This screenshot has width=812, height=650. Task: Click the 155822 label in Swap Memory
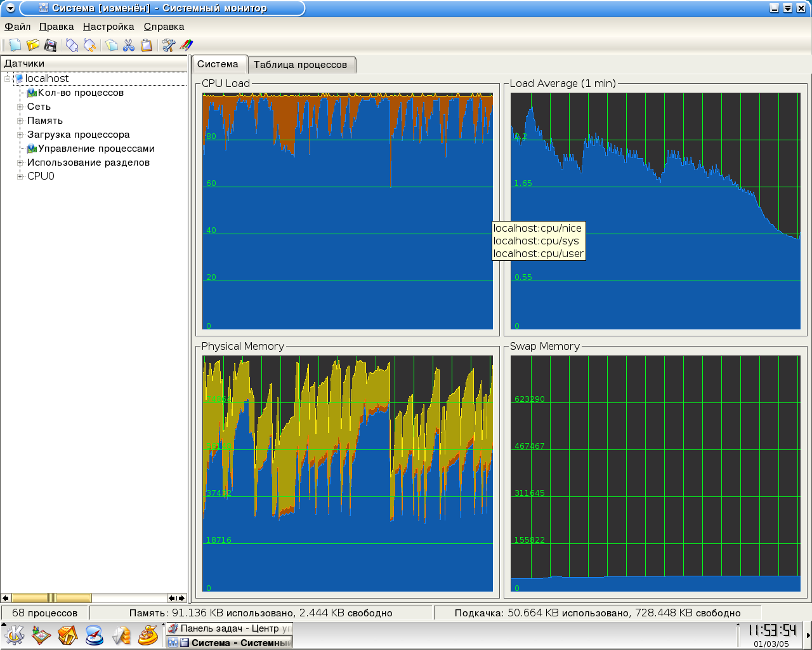tap(530, 540)
